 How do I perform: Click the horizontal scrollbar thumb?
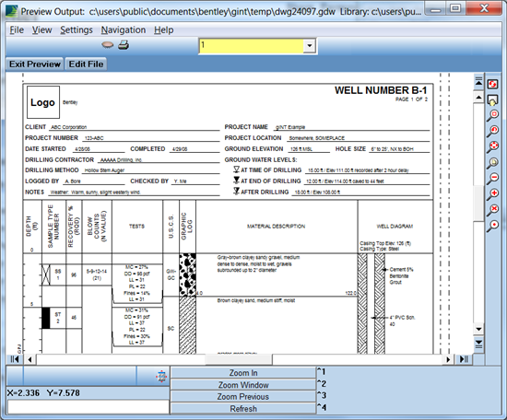tap(239, 359)
